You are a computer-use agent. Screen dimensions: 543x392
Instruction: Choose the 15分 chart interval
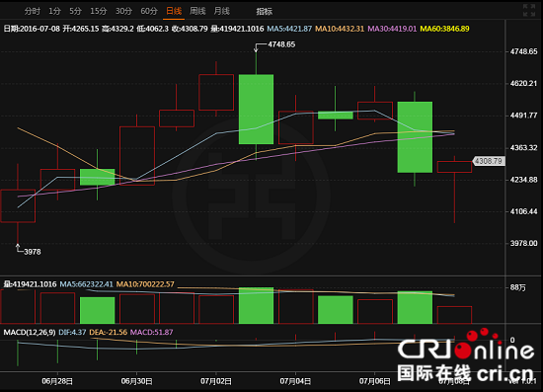(99, 11)
